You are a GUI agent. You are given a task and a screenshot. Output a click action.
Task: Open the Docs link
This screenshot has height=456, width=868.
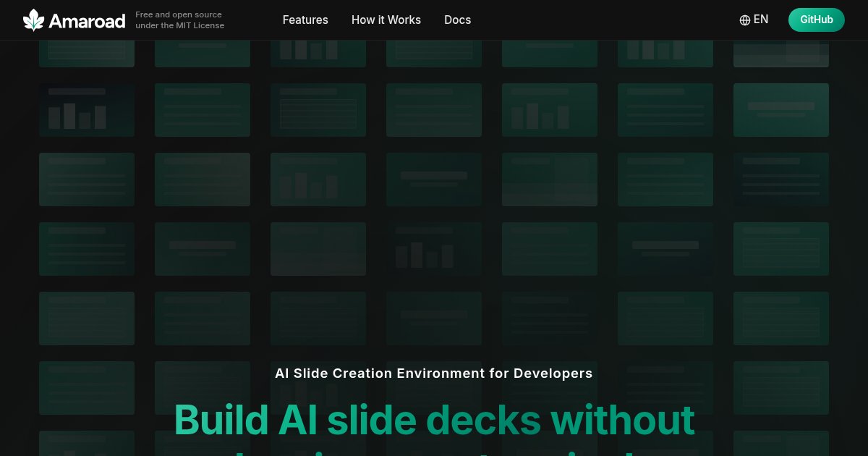click(x=458, y=20)
